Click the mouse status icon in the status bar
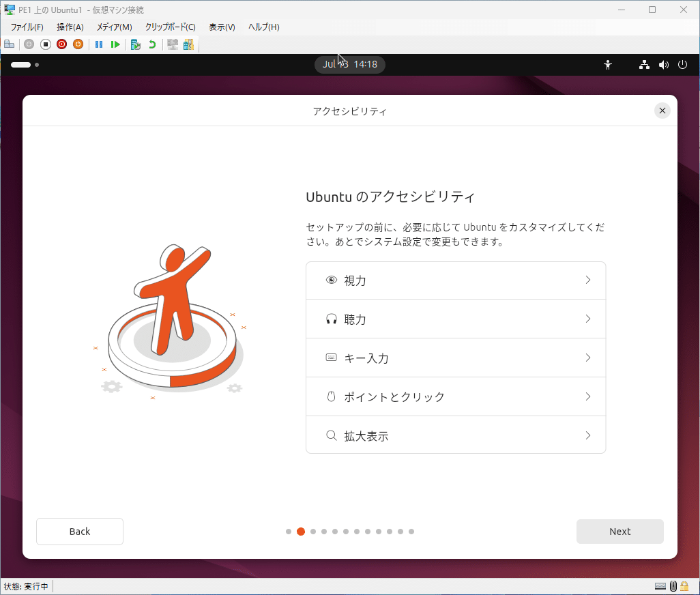This screenshot has height=595, width=700. point(673,586)
